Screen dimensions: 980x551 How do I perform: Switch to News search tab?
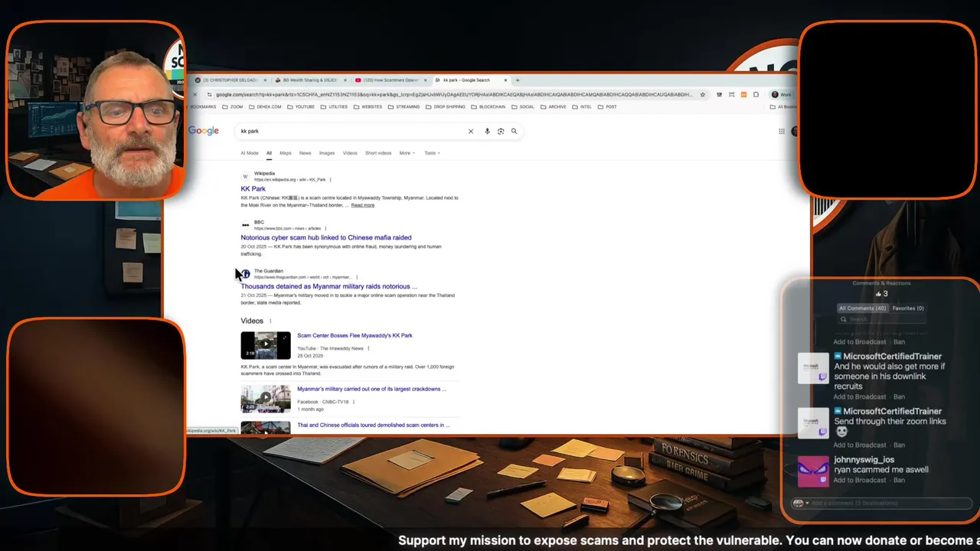click(x=305, y=153)
